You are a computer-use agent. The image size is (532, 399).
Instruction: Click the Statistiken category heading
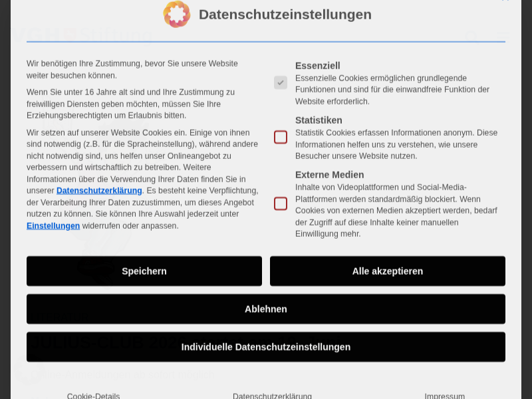pos(319,120)
